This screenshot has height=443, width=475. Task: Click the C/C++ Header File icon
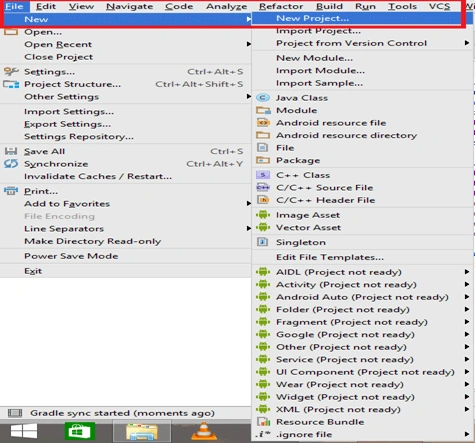pyautogui.click(x=263, y=200)
